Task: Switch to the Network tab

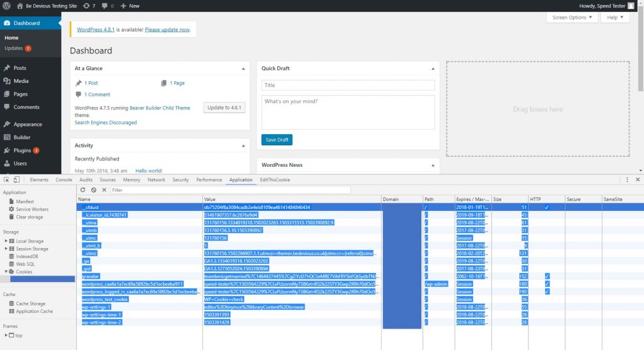Action: pyautogui.click(x=156, y=180)
